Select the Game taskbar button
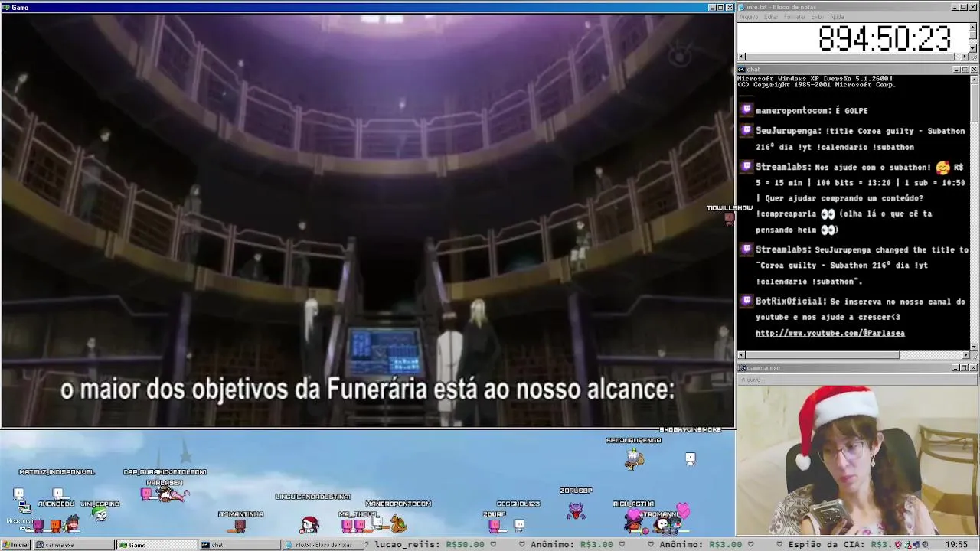Image resolution: width=980 pixels, height=551 pixels. (156, 545)
